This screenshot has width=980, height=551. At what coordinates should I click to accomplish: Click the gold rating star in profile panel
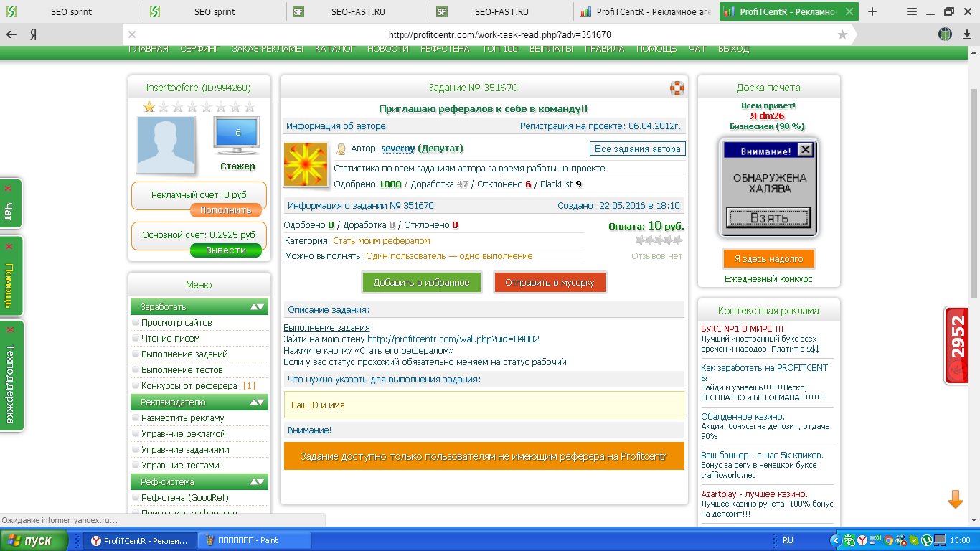tap(149, 107)
